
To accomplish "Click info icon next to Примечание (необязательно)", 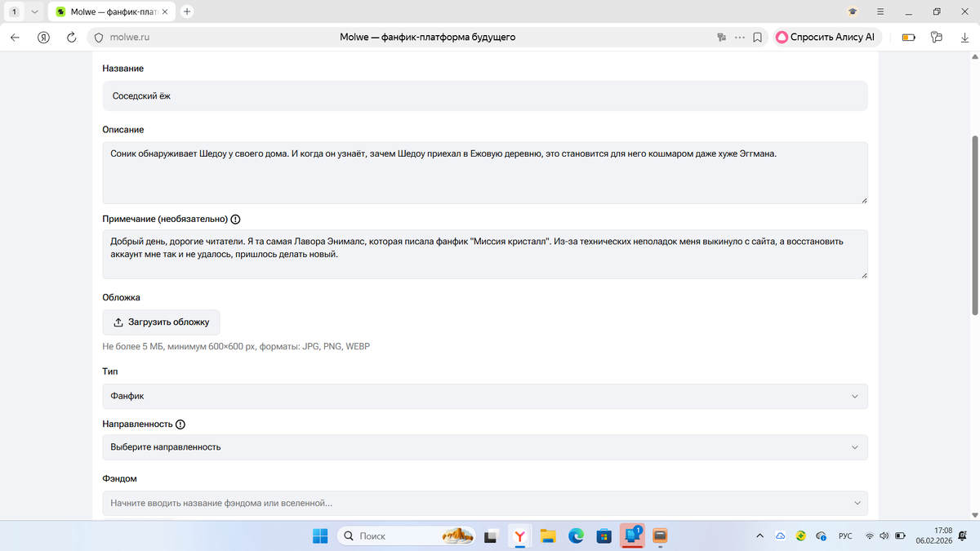I will click(236, 220).
